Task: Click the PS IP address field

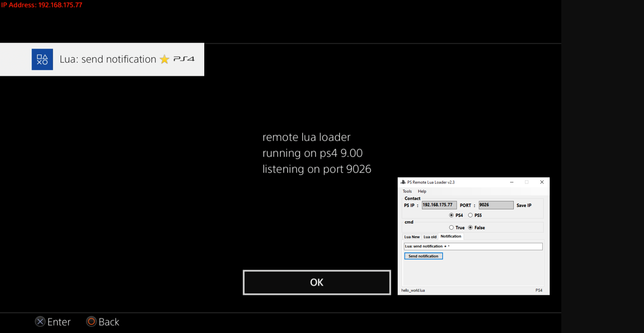Action: (439, 205)
